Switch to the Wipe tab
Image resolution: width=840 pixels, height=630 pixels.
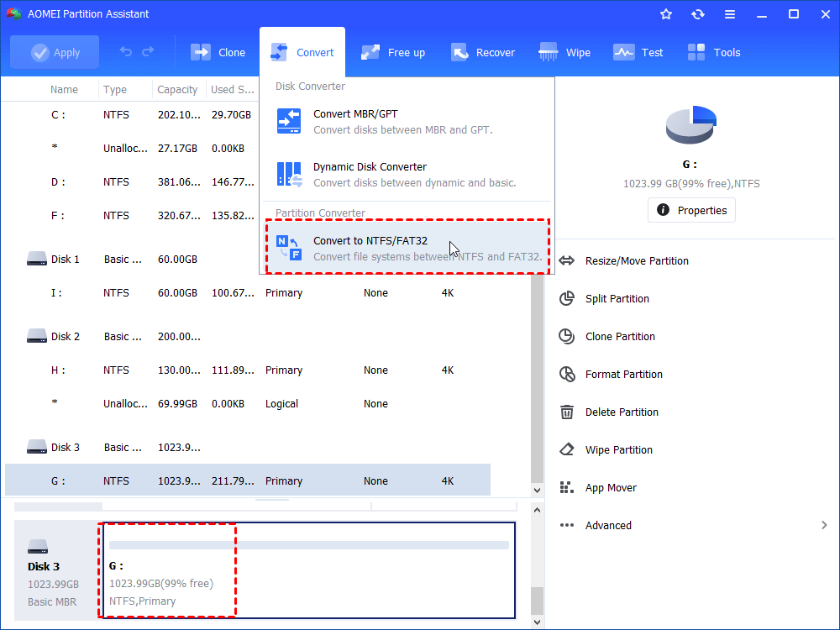[x=564, y=52]
